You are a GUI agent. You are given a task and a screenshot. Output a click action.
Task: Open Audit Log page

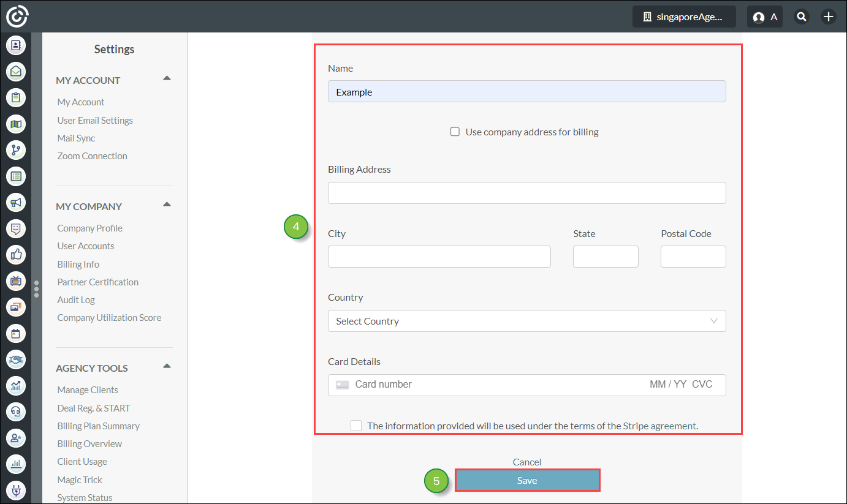[76, 300]
